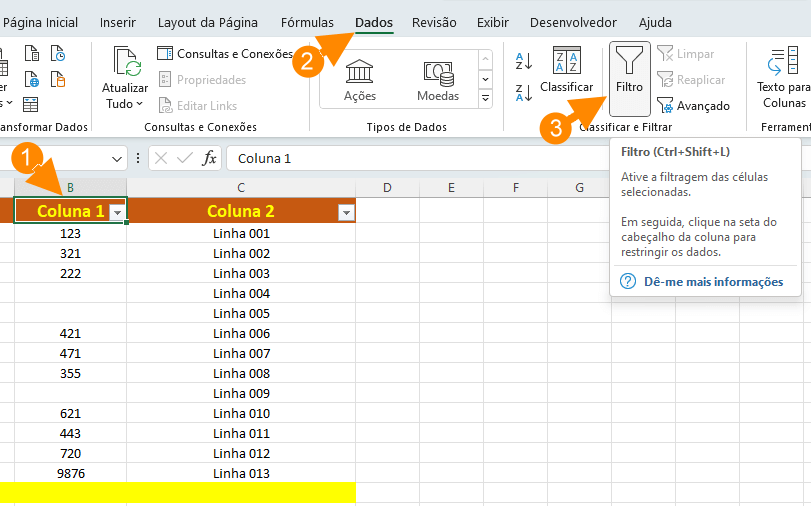
Task: Select the Linha 001 cell
Action: point(241,233)
